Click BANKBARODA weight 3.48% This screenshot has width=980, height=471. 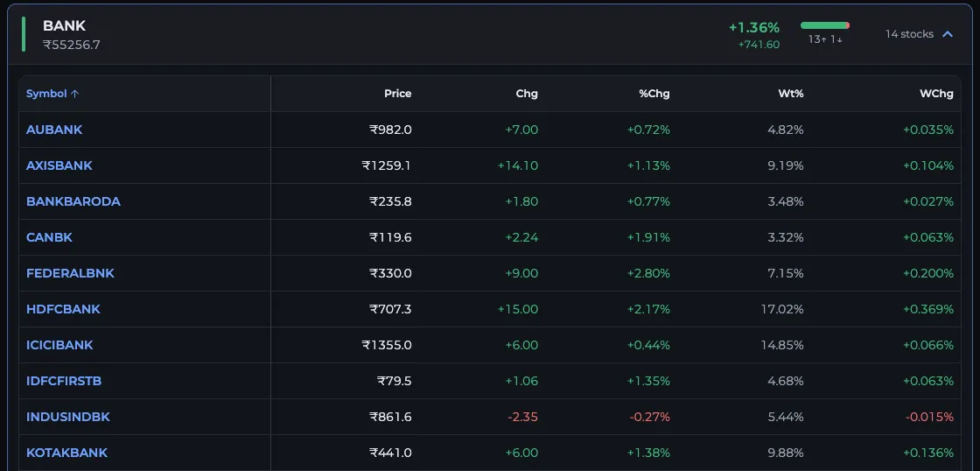coord(787,201)
